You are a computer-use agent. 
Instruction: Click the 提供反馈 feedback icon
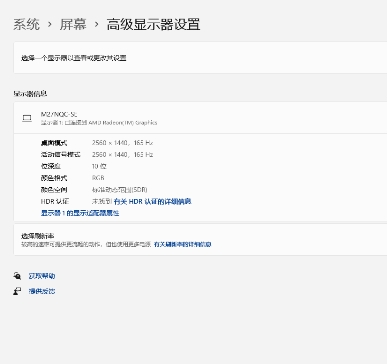click(17, 291)
